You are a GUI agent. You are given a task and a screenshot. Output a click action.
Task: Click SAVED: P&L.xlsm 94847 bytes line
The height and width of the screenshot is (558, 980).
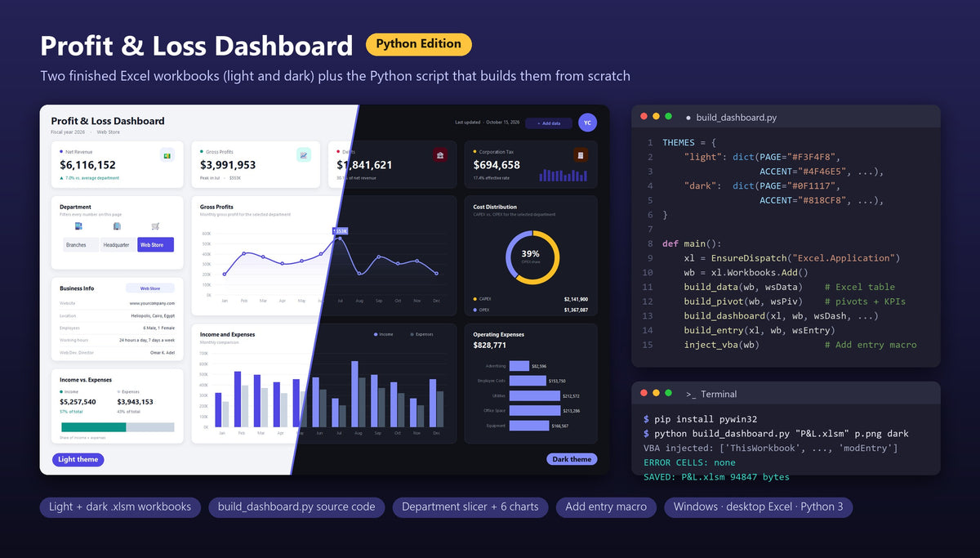(716, 477)
